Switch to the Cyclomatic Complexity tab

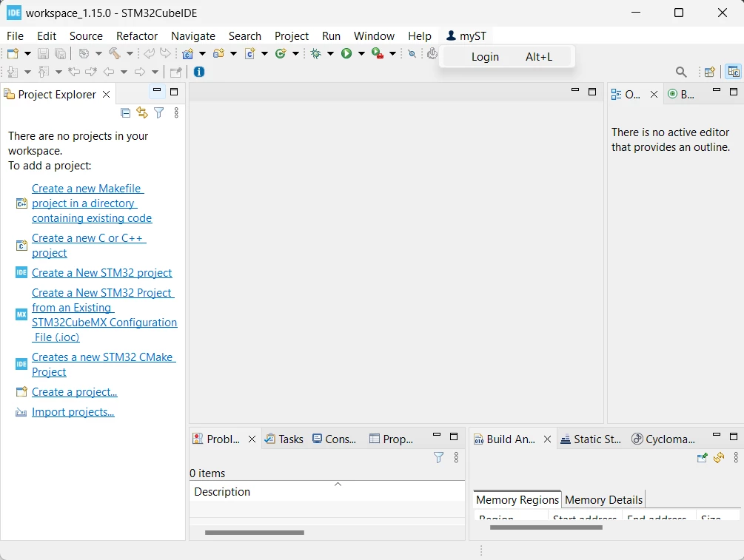663,439
